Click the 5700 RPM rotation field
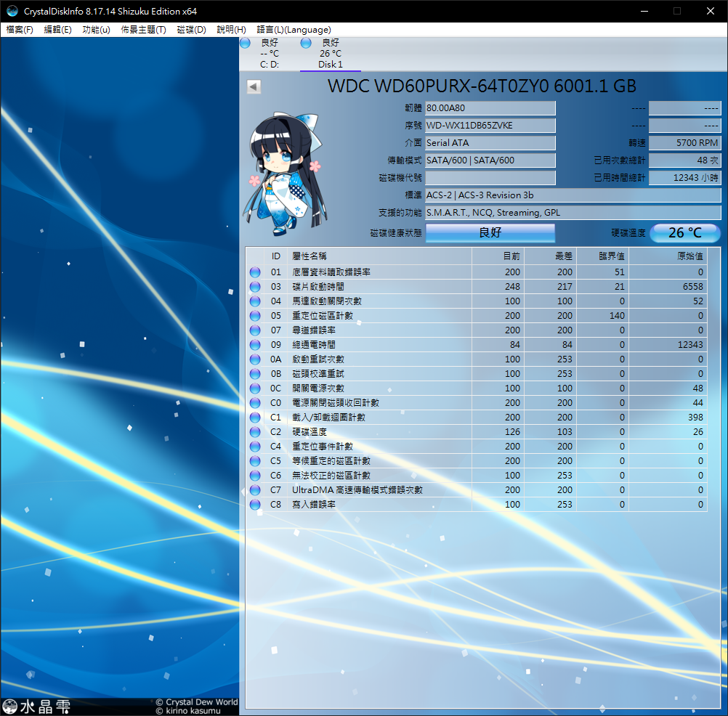The width and height of the screenshot is (728, 716). [685, 143]
